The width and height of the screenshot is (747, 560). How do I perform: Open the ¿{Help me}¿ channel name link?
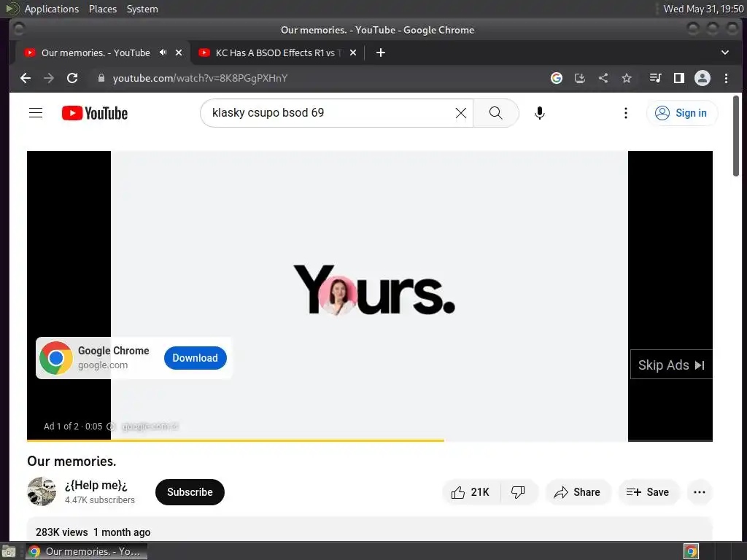click(x=96, y=485)
